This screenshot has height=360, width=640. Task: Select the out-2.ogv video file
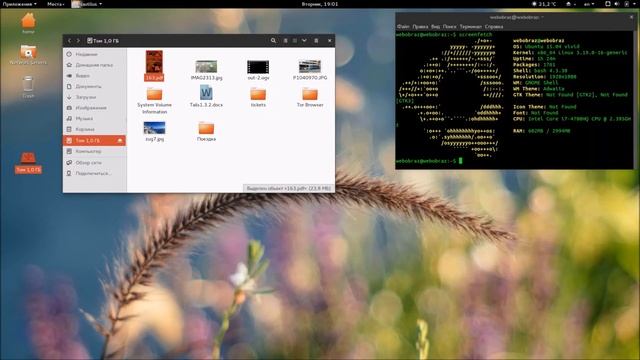258,70
